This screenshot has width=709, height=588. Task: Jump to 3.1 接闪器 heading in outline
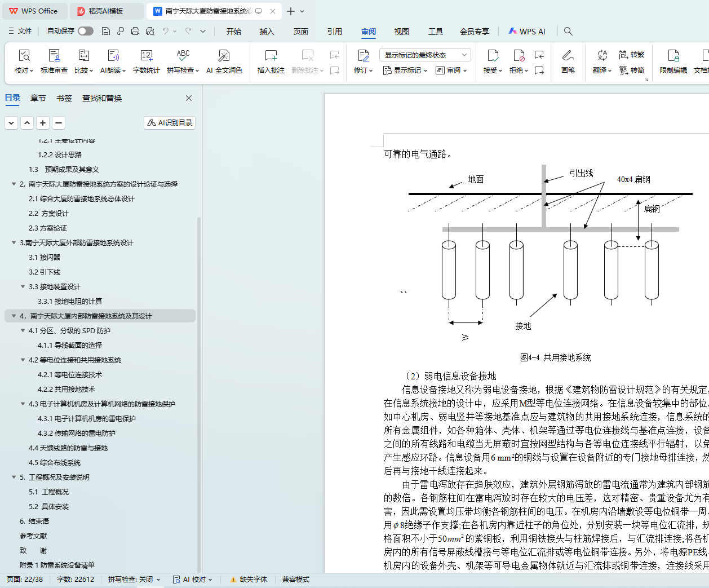coord(45,258)
